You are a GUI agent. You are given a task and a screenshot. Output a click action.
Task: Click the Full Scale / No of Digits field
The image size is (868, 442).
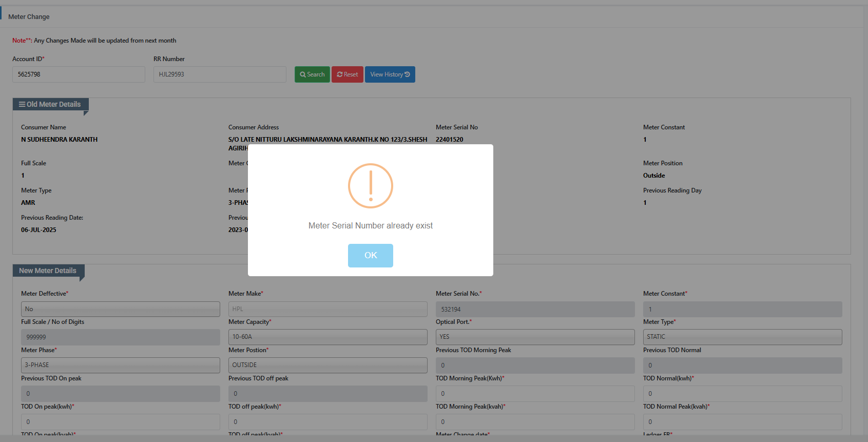coord(120,337)
